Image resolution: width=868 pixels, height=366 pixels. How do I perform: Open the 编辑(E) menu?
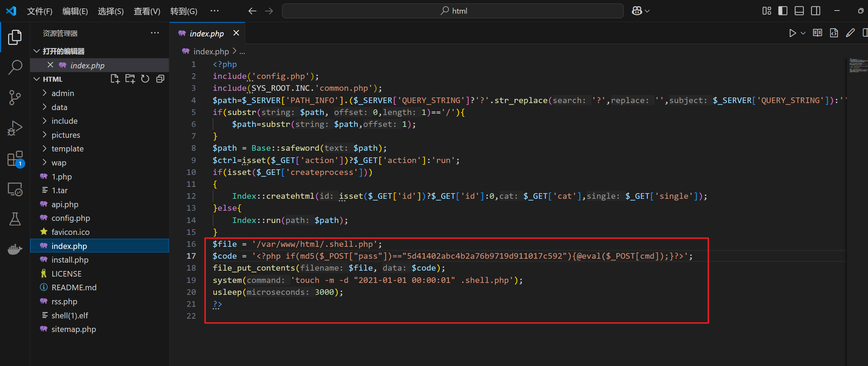tap(75, 11)
